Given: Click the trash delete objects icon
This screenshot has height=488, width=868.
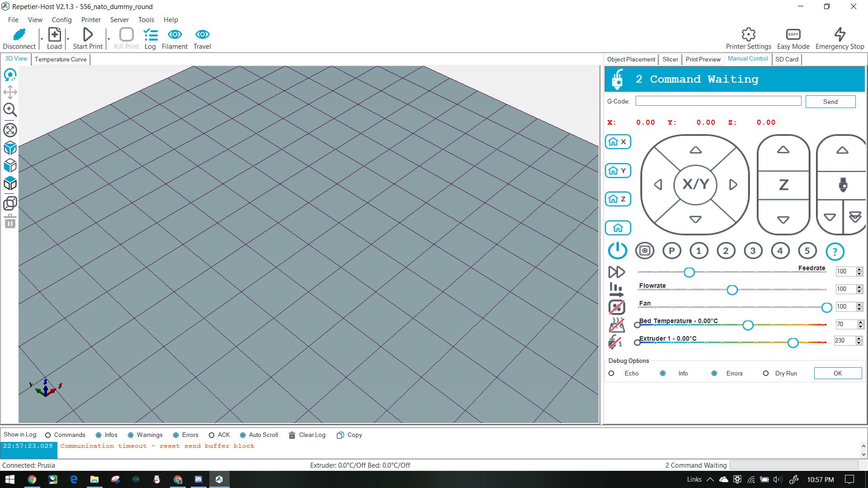Looking at the screenshot, I should click(x=10, y=222).
